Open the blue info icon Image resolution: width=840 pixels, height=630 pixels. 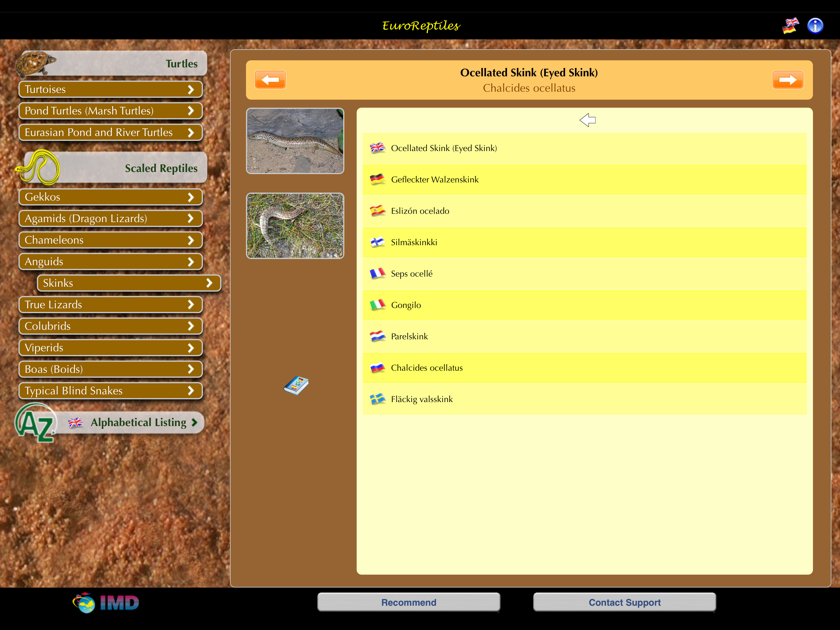[x=815, y=26]
